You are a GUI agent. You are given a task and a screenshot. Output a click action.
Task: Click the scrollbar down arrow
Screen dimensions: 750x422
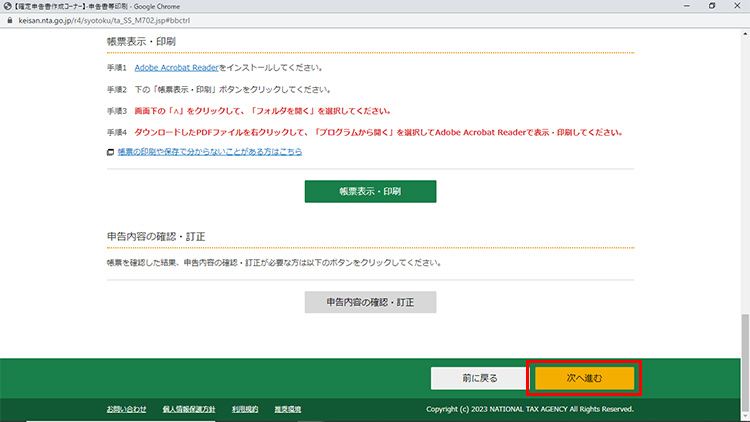744,417
